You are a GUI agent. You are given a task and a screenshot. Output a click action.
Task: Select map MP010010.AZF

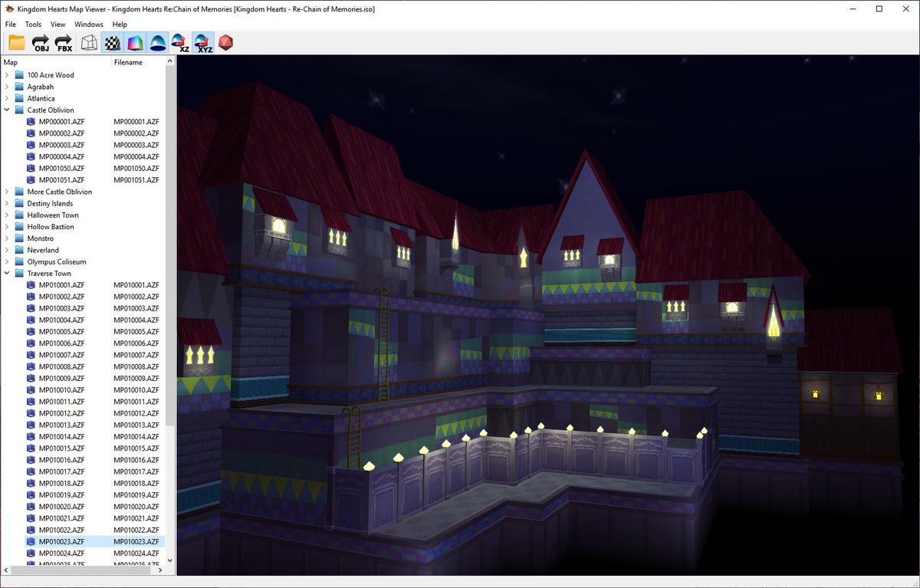point(61,389)
